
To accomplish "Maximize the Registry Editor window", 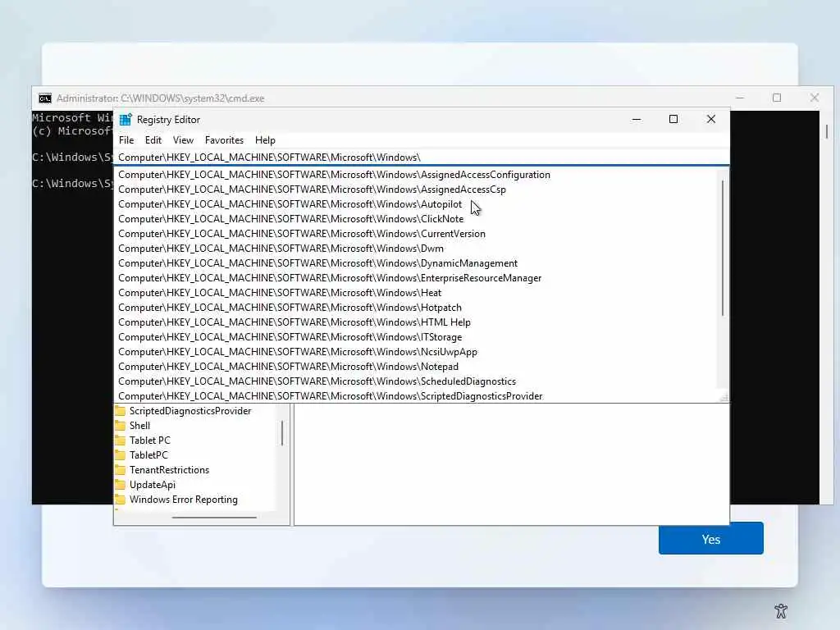I will click(x=673, y=120).
